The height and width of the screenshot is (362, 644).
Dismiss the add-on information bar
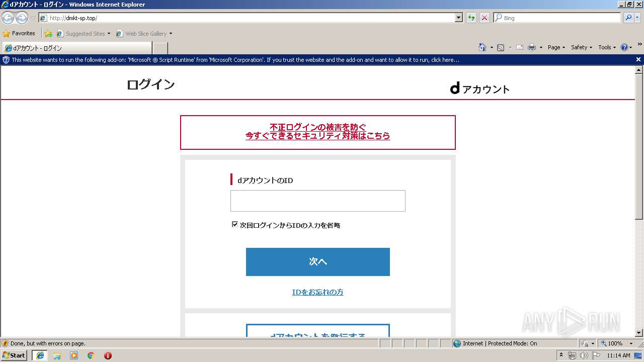pyautogui.click(x=638, y=59)
